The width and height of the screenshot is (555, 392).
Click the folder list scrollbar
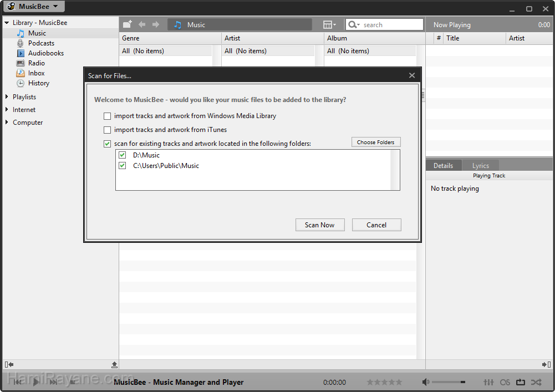395,170
